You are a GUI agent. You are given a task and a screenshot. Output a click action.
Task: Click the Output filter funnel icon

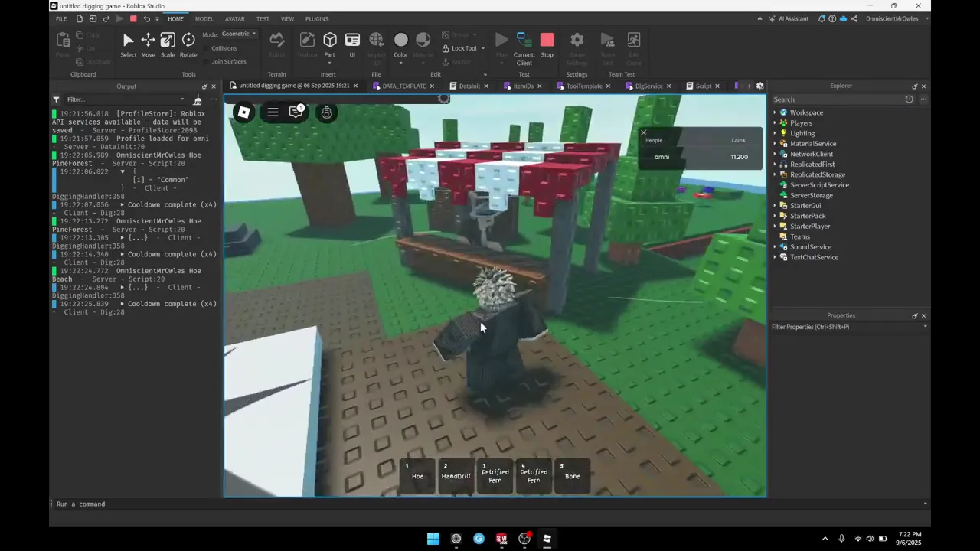click(56, 99)
